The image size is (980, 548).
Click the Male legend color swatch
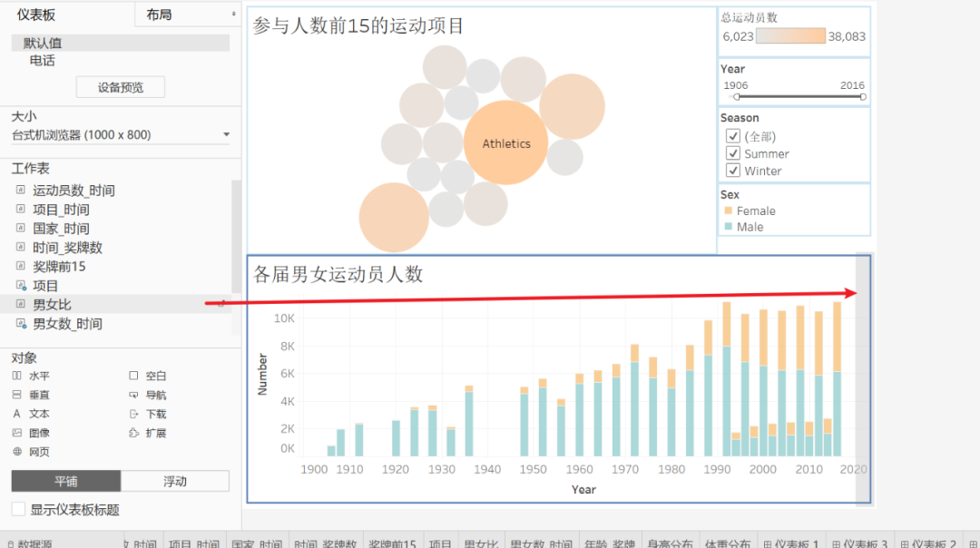(728, 227)
